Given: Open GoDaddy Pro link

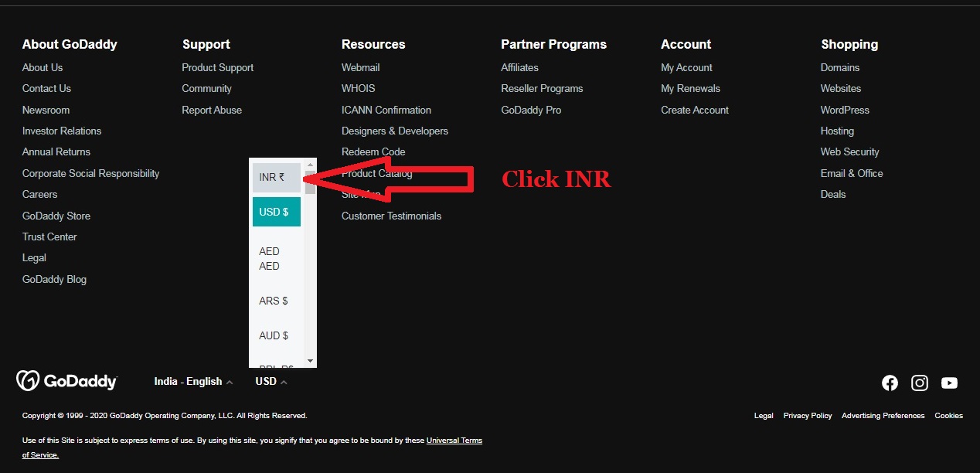Looking at the screenshot, I should click(531, 110).
